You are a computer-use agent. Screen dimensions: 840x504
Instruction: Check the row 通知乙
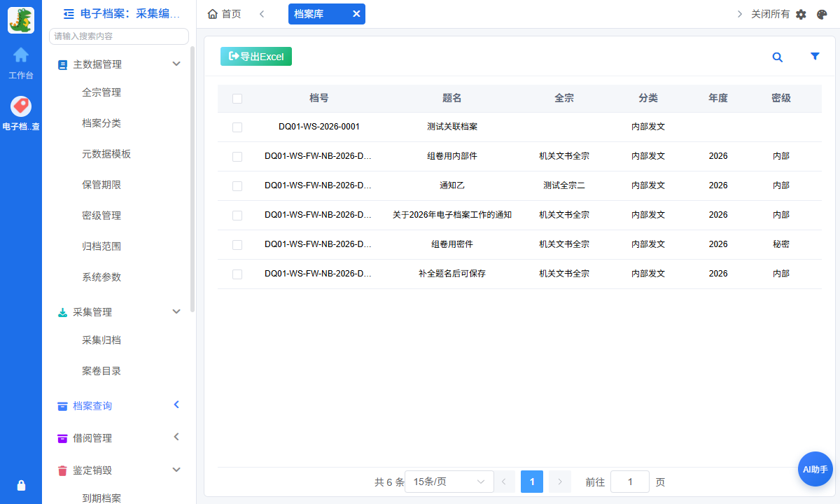tap(237, 186)
